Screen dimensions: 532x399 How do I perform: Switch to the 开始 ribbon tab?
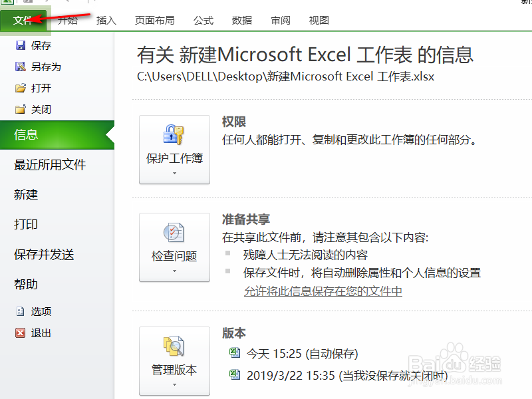click(68, 21)
